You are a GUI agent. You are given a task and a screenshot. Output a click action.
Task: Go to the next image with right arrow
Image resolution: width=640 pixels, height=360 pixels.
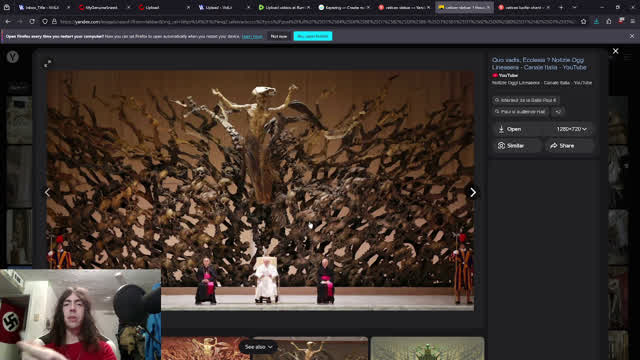(x=473, y=192)
